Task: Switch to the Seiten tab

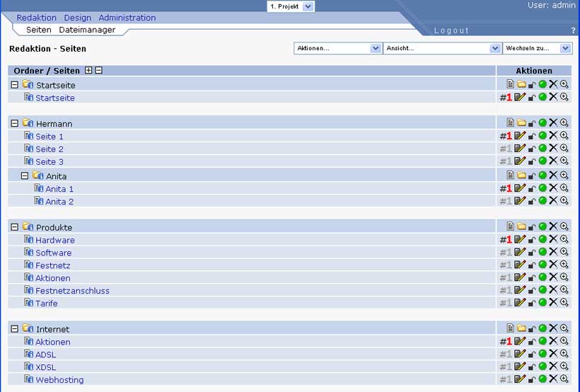Action: [39, 30]
